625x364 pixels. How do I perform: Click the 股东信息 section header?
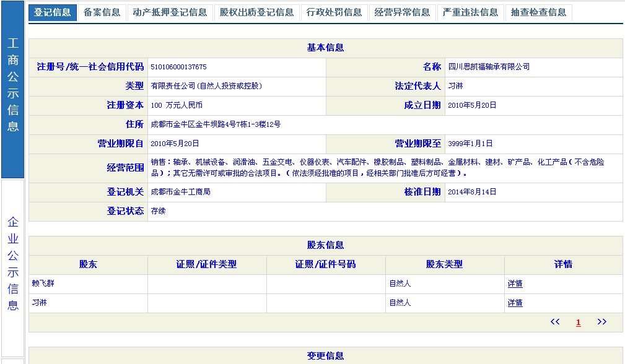pos(325,245)
